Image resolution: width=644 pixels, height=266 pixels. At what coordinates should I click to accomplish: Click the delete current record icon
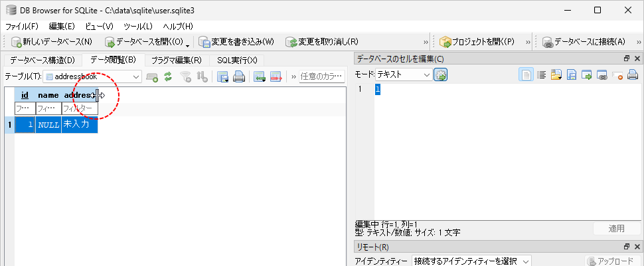click(x=276, y=76)
